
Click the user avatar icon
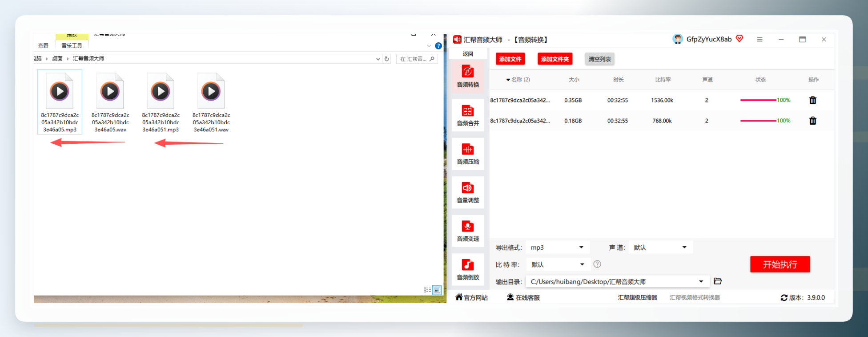tap(678, 39)
